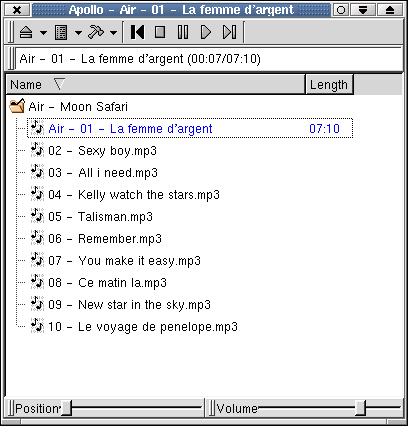Sort playlist by the Length column header

(329, 85)
